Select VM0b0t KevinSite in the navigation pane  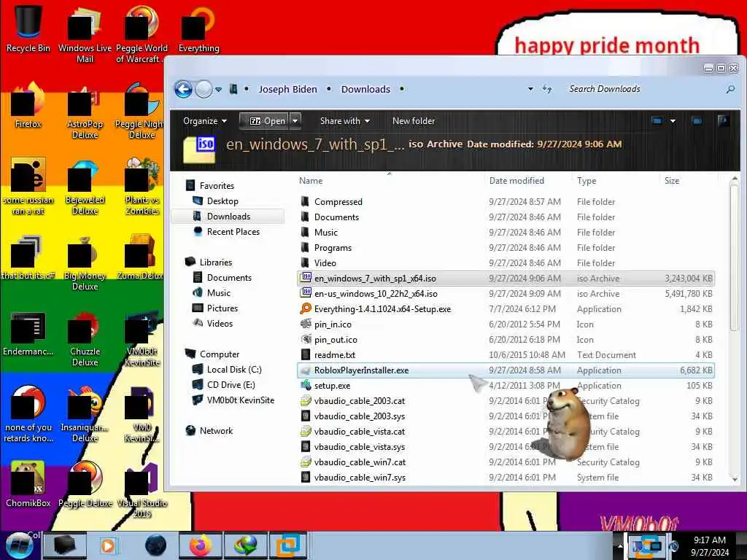[240, 400]
